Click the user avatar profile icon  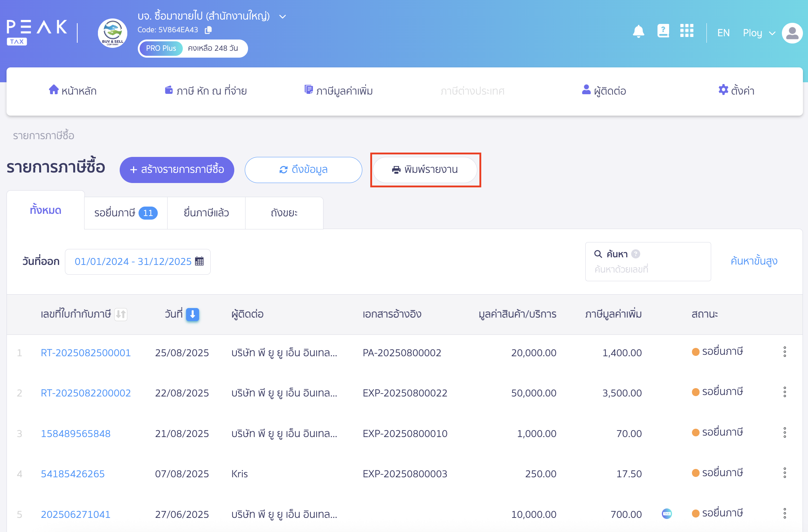point(792,33)
